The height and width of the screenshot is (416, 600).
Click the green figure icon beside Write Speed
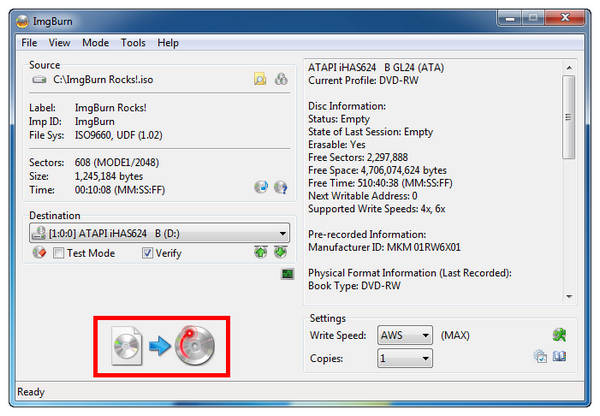[x=560, y=335]
